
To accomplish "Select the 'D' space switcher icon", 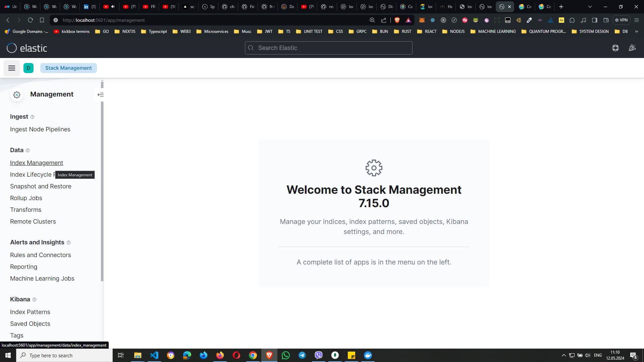I will (x=29, y=68).
